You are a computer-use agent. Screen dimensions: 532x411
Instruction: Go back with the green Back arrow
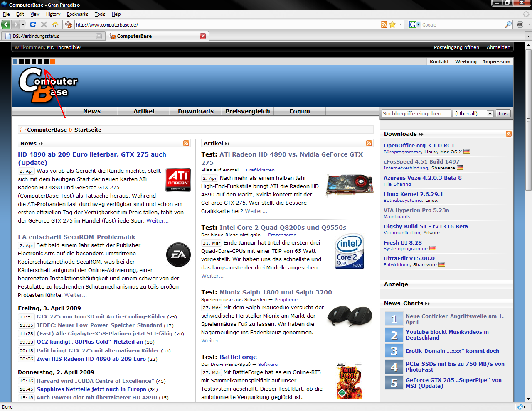tap(6, 24)
